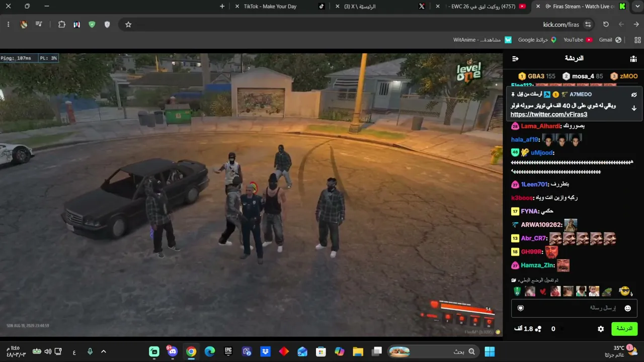Show hidden system tray icons

(x=104, y=351)
